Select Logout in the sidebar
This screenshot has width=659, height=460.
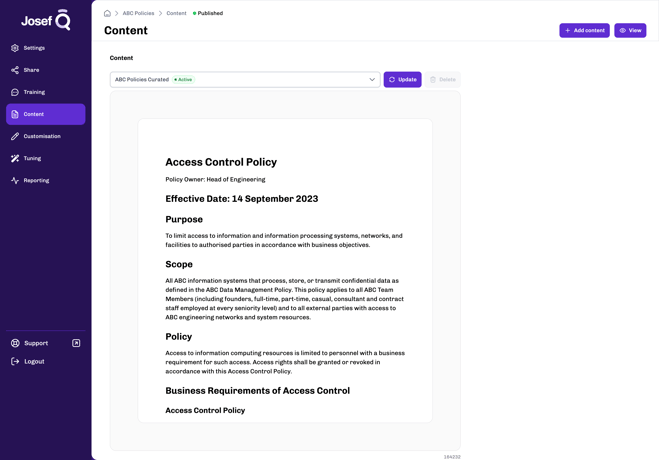coord(34,361)
